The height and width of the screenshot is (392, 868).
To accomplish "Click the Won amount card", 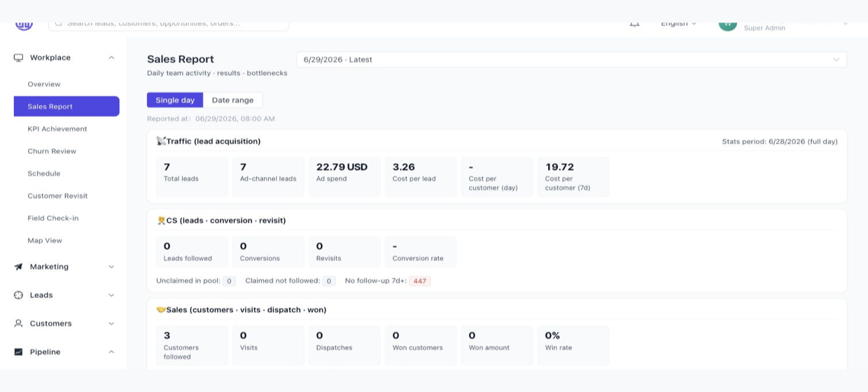I will pyautogui.click(x=497, y=345).
